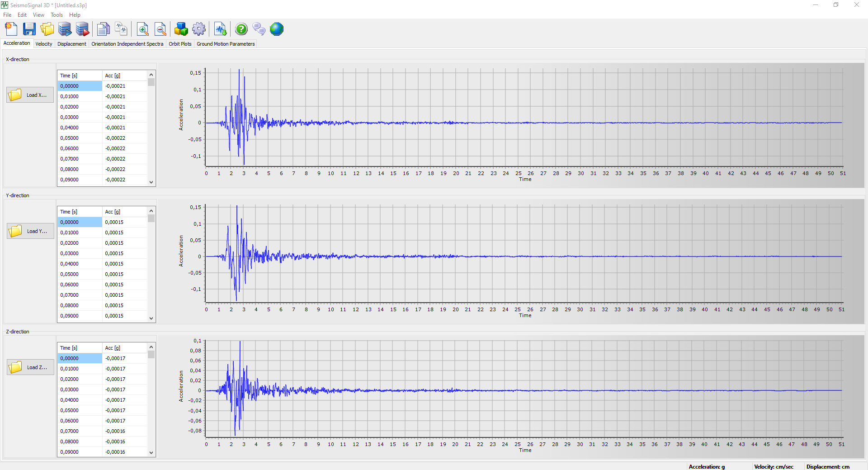Image resolution: width=868 pixels, height=470 pixels.
Task: Click the zoom out magnifier icon
Action: [160, 29]
